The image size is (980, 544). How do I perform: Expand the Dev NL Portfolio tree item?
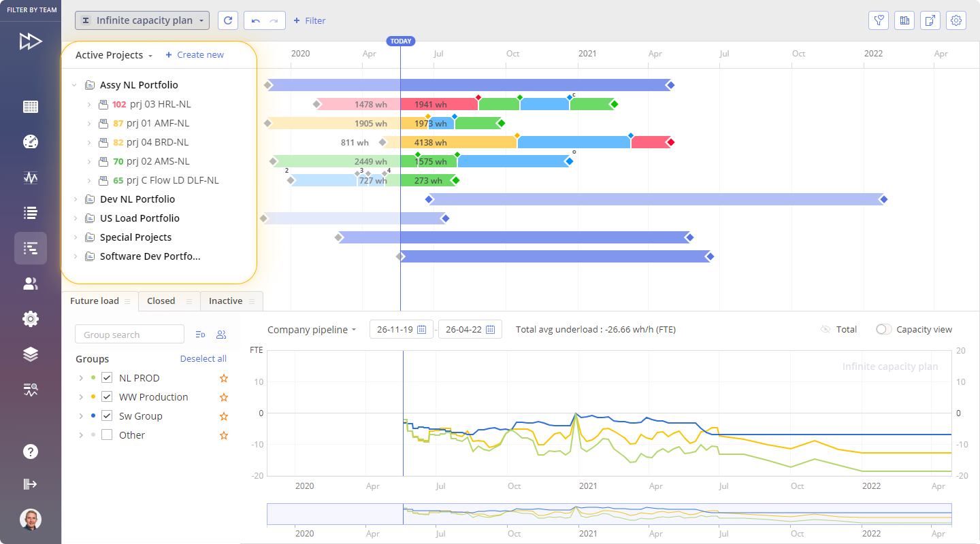(x=75, y=199)
